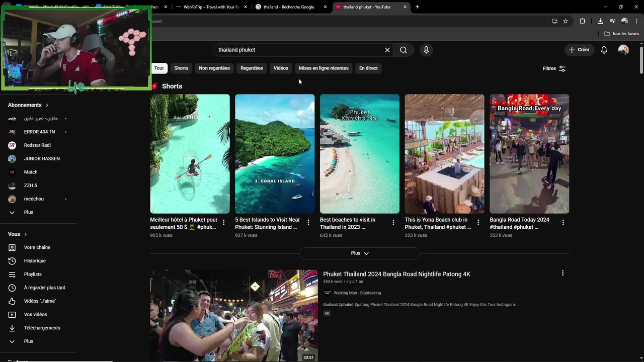This screenshot has height=362, width=644.
Task: Open medchou channel subscription
Action: coord(34,199)
